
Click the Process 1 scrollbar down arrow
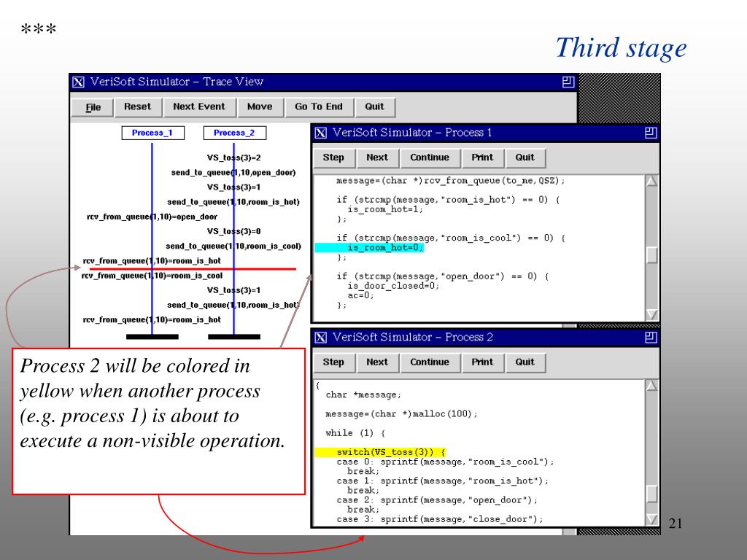click(x=651, y=315)
